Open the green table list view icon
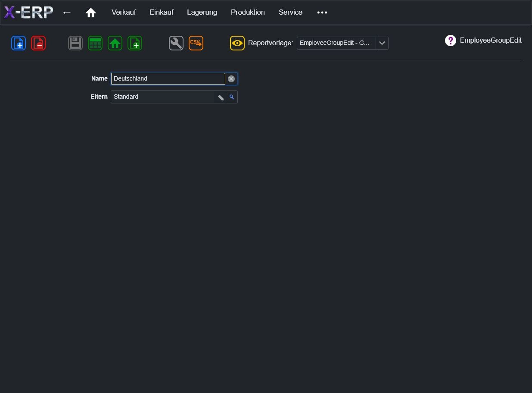532x393 pixels. coord(95,43)
